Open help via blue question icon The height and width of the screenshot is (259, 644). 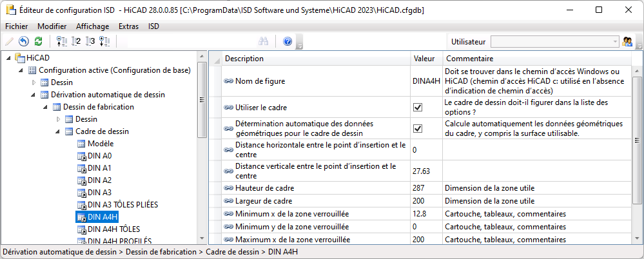[x=288, y=41]
